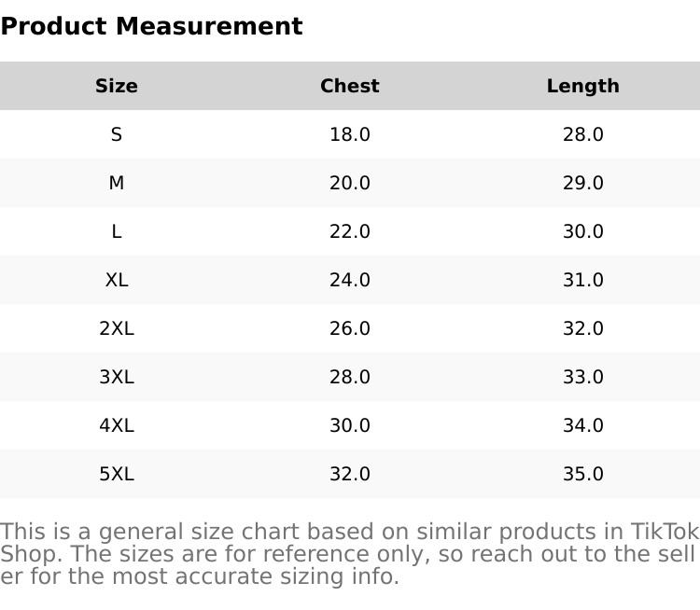700x610 pixels.
Task: Select the 3XL size cell
Action: (x=117, y=377)
